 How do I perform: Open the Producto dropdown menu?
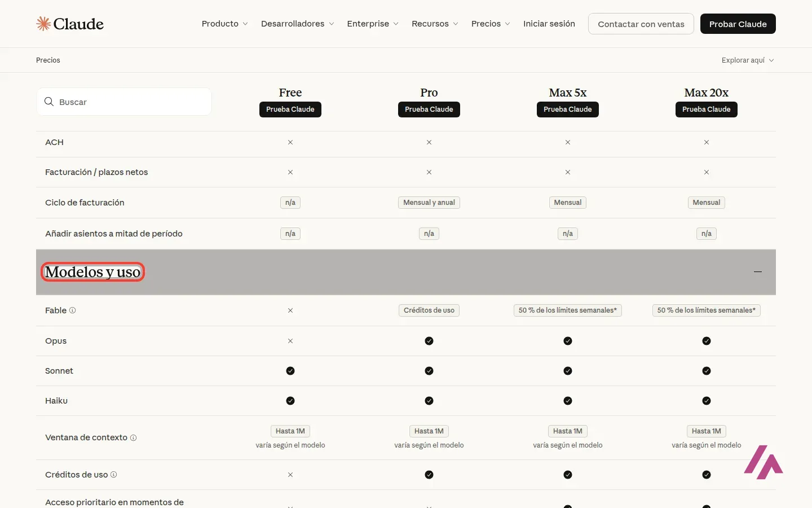click(224, 24)
